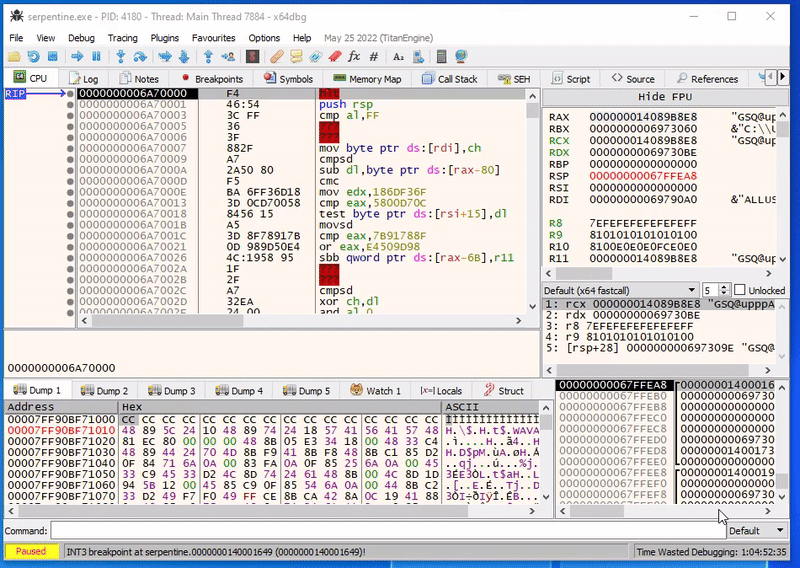Open the string search icon labeled A with subscript

[398, 57]
